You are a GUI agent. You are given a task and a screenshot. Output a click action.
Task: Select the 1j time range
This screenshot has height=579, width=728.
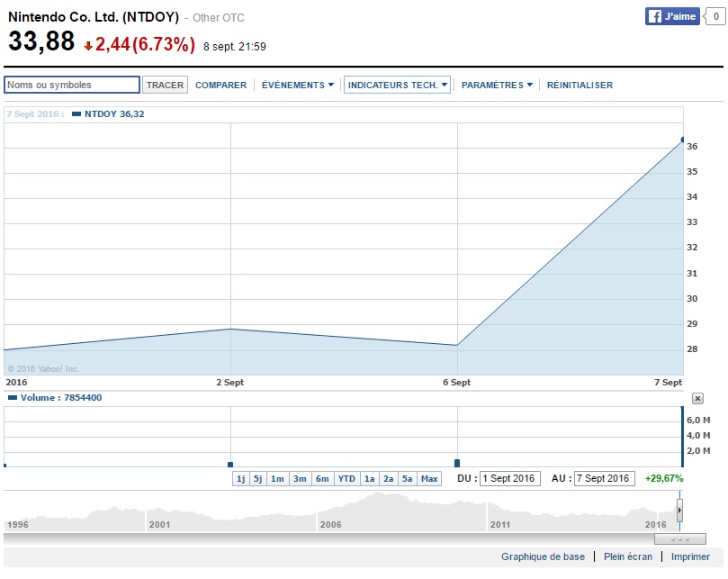click(241, 479)
